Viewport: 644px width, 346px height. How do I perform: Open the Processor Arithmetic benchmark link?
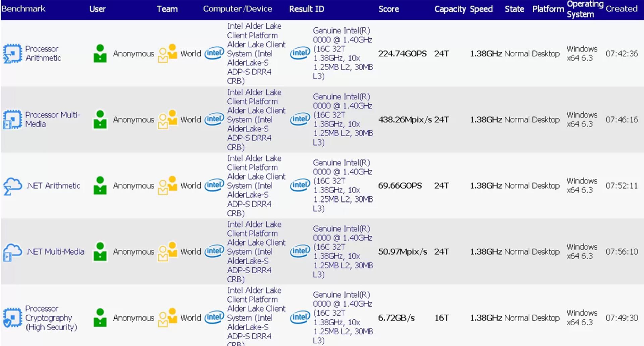tap(43, 53)
